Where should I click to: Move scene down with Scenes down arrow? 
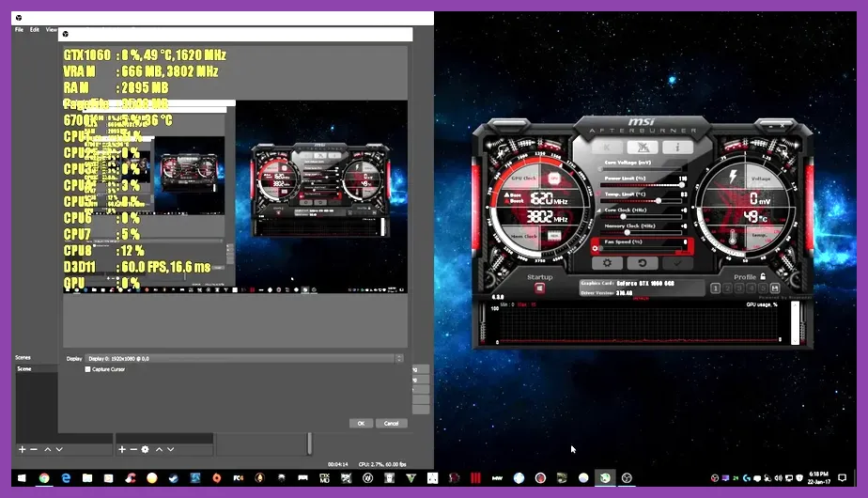coord(59,449)
